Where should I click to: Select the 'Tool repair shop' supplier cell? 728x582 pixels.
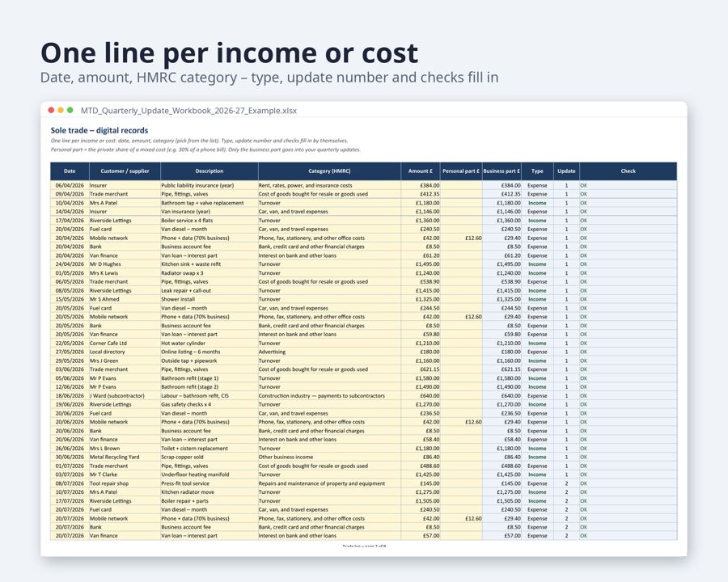tap(125, 483)
